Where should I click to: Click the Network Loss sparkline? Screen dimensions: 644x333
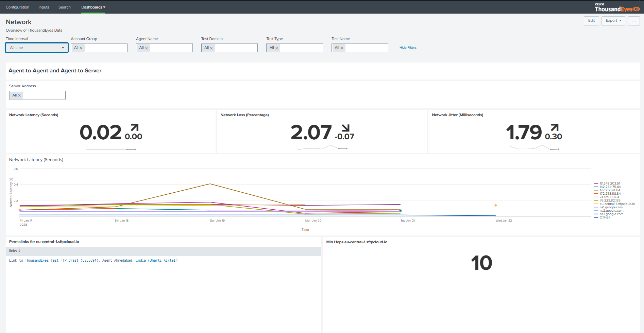(322, 147)
